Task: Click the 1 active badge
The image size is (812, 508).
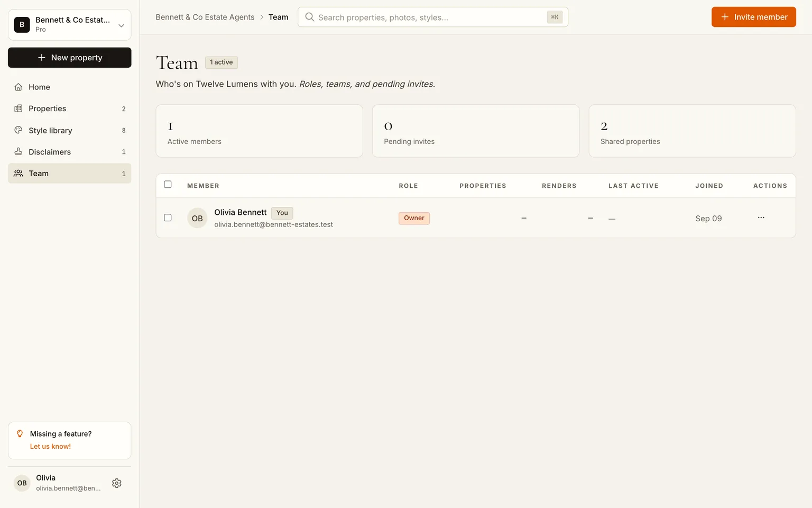Action: pyautogui.click(x=222, y=62)
